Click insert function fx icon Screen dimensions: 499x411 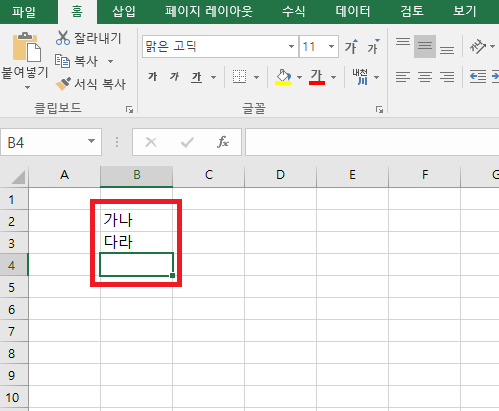click(223, 142)
